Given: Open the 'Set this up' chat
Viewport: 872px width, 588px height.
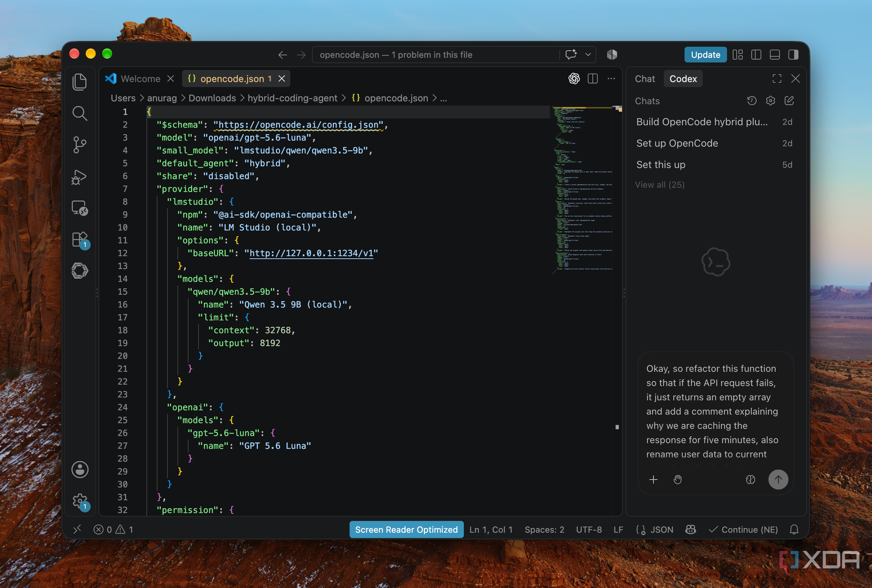Looking at the screenshot, I should (x=714, y=164).
